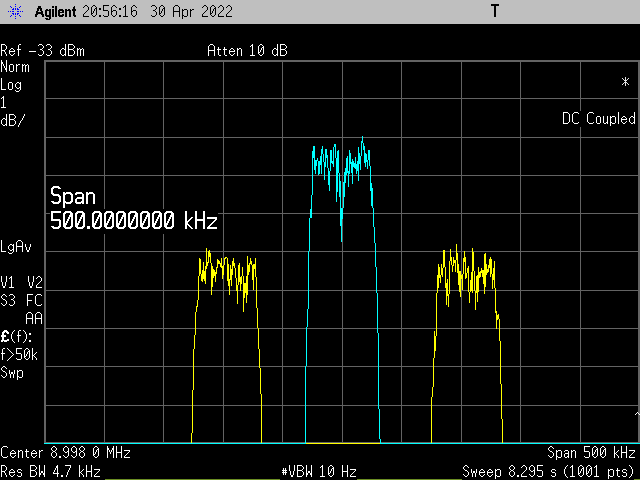Image resolution: width=640 pixels, height=480 pixels.
Task: Click the asterisk uncal indicator
Action: point(625,82)
